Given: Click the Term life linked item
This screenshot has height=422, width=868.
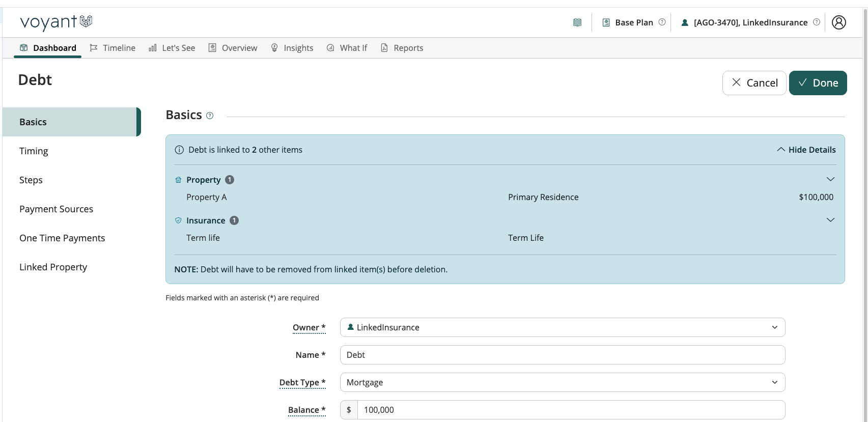Looking at the screenshot, I should 203,238.
